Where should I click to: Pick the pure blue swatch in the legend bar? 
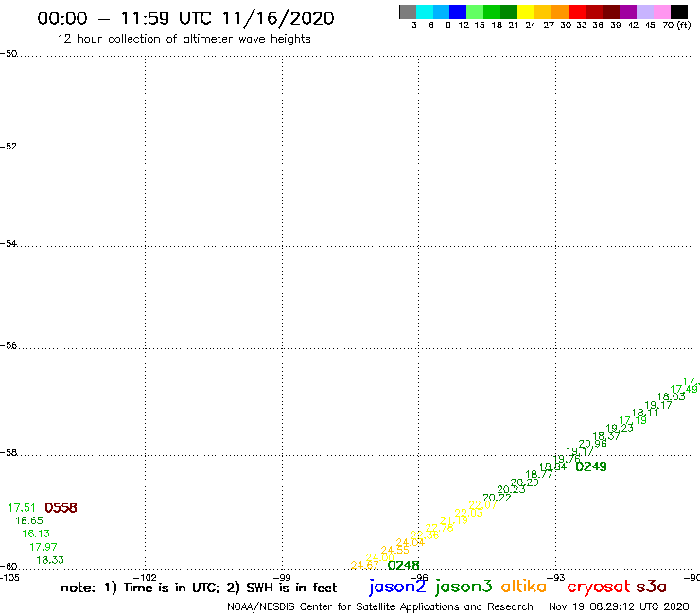point(458,11)
